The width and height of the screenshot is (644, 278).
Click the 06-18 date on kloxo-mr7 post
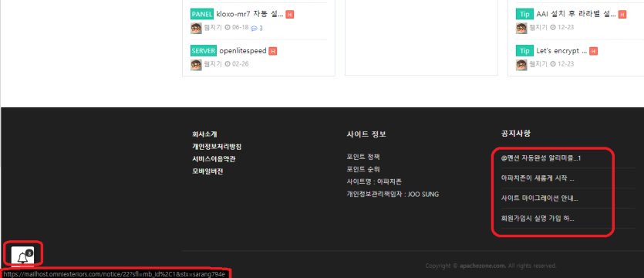point(241,28)
